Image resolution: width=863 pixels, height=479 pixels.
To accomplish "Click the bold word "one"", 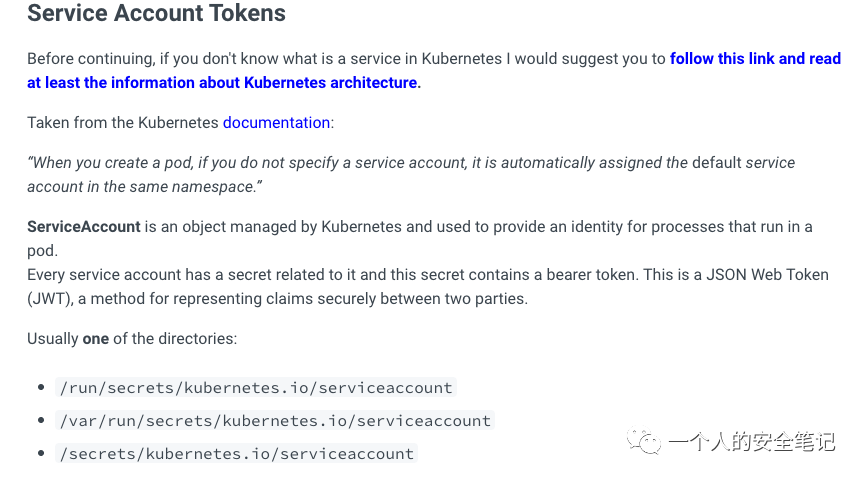I will tap(96, 339).
